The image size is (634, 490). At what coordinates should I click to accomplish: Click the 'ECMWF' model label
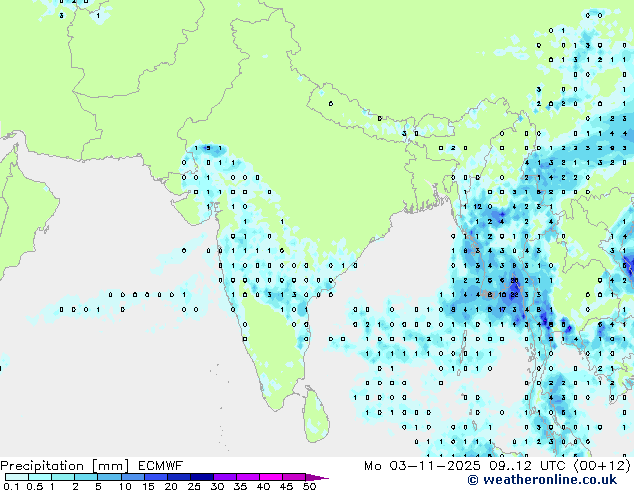tap(161, 466)
